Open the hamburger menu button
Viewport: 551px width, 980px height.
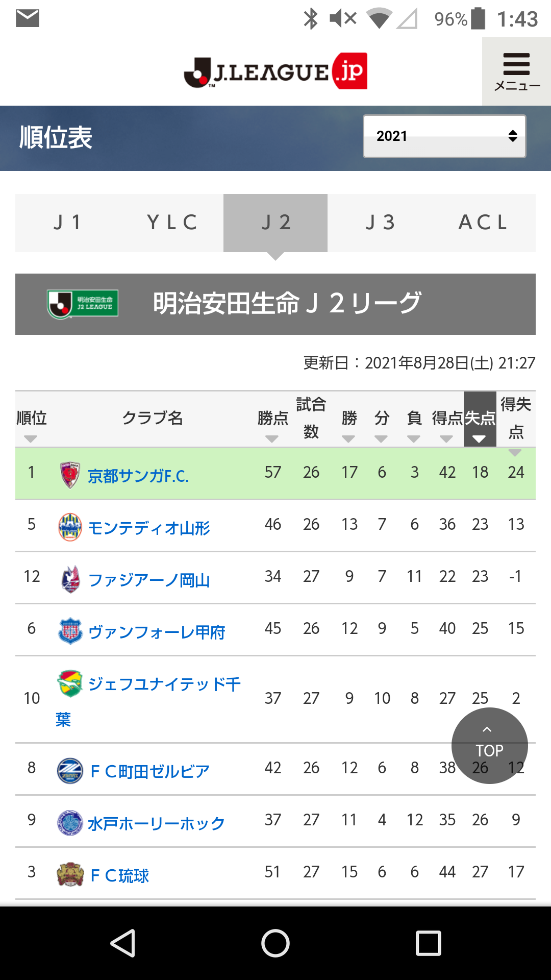(516, 71)
